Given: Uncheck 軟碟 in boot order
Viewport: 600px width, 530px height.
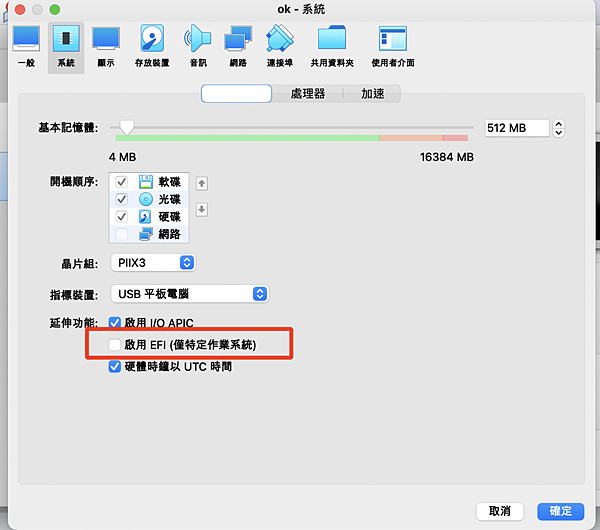Looking at the screenshot, I should click(122, 182).
